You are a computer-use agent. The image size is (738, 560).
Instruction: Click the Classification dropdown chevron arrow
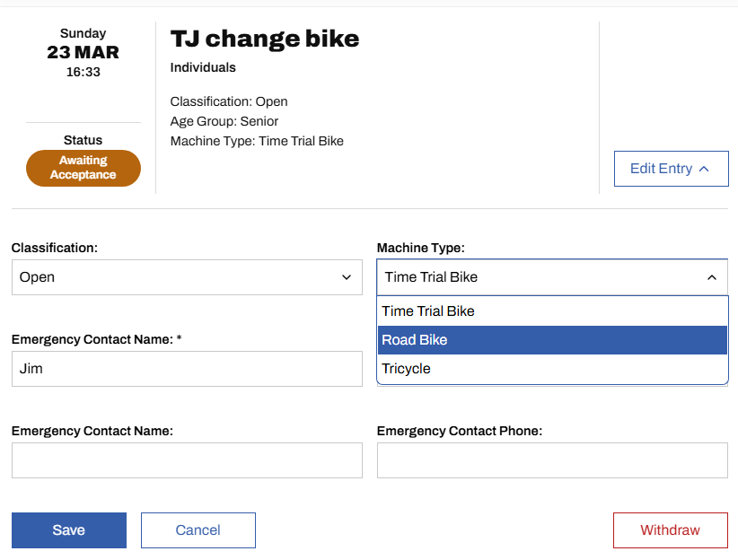point(347,277)
